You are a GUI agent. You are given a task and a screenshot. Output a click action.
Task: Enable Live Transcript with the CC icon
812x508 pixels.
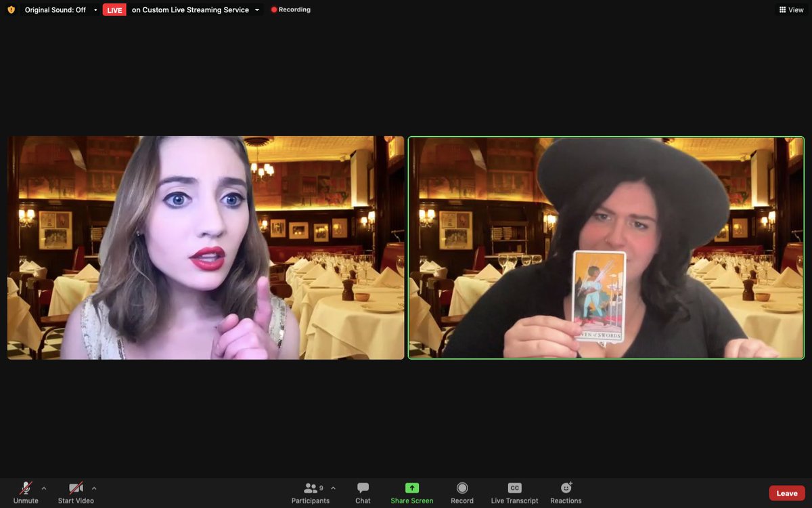click(x=515, y=488)
